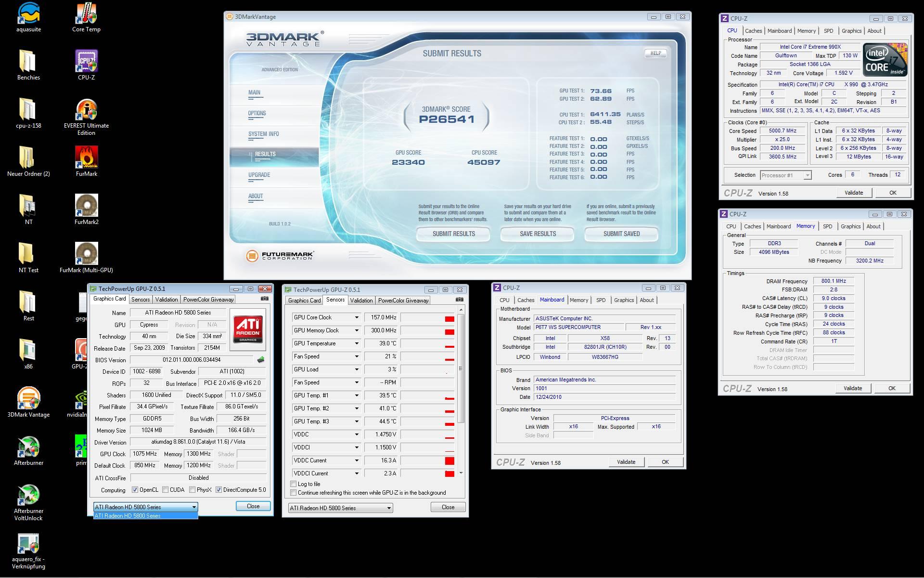Image resolution: width=924 pixels, height=578 pixels.
Task: Open SPD tab in CPU-Z Memory window
Action: click(x=827, y=226)
